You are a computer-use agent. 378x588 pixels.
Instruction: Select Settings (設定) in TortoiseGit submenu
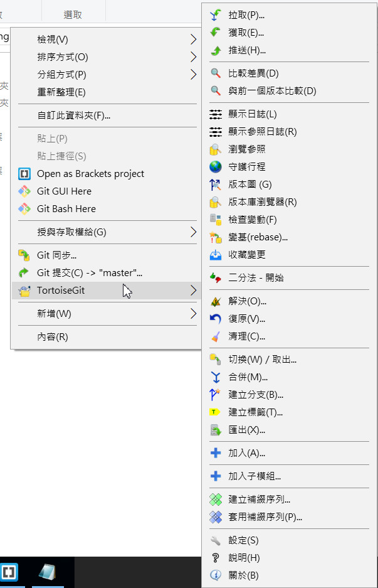[243, 540]
